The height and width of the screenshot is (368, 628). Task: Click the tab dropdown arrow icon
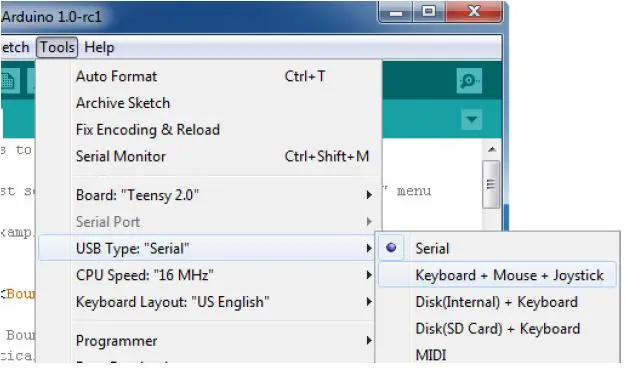[471, 119]
